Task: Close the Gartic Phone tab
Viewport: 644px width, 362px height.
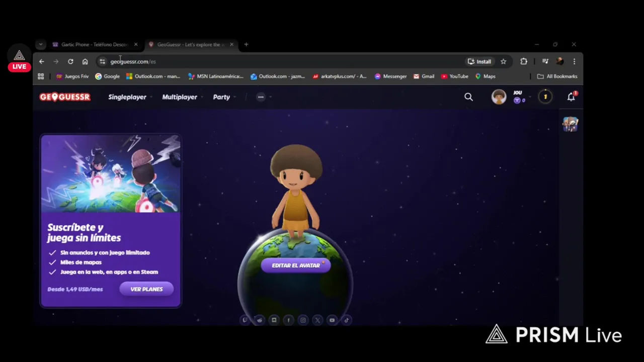Action: (135, 44)
